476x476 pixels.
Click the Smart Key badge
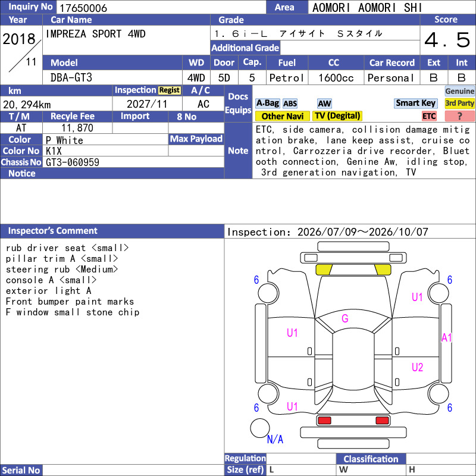tap(415, 103)
